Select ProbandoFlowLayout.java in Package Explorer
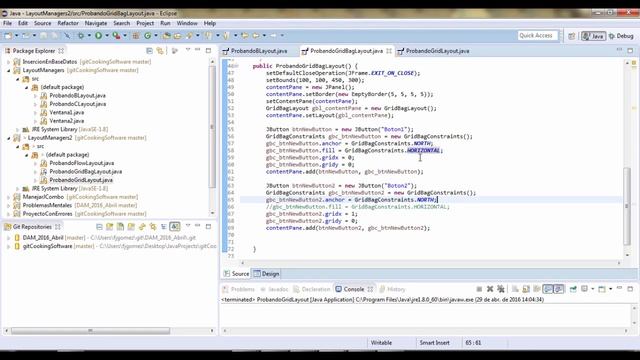640x360 pixels. (82, 163)
